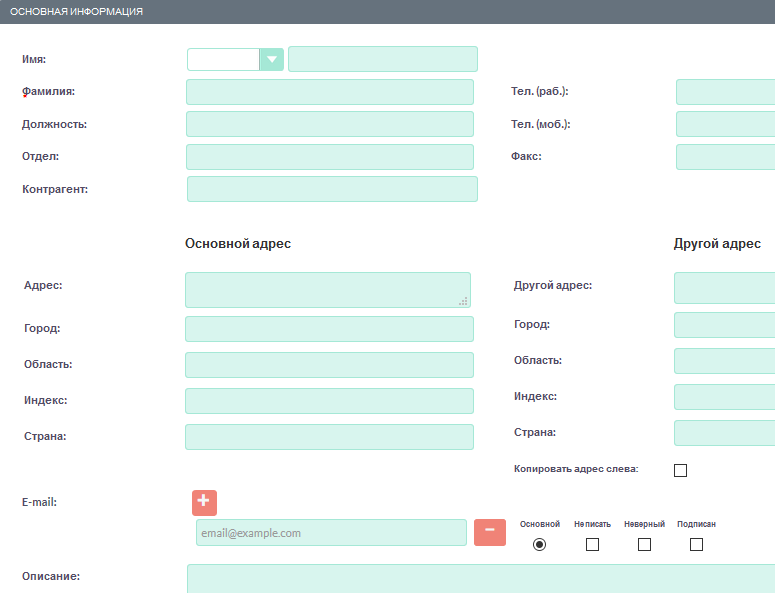Check the Подписан checkbox
This screenshot has width=775, height=593.
(x=696, y=544)
